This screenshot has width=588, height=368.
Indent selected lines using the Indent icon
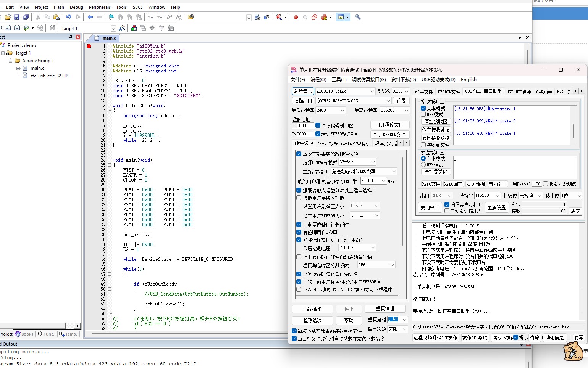coord(151,17)
